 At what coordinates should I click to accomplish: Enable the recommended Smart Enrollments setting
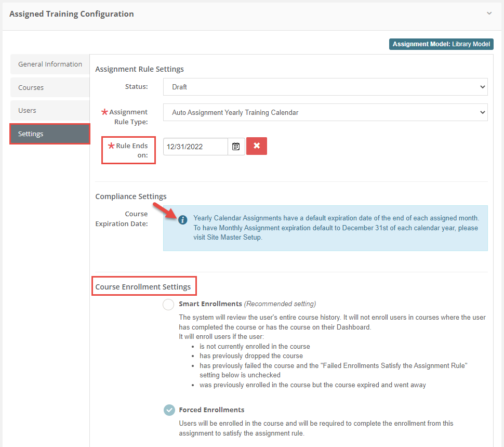point(168,305)
